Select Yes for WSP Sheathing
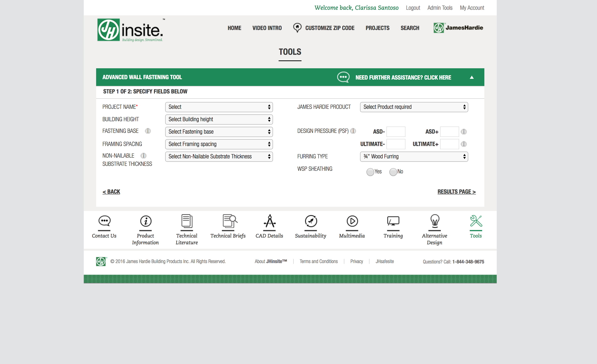 (x=370, y=172)
